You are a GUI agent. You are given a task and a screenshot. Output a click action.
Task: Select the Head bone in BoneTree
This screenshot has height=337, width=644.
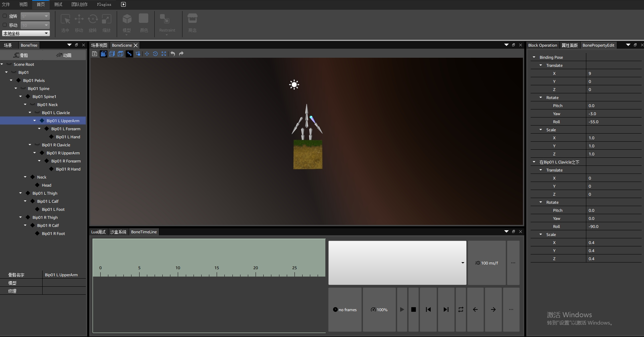[x=47, y=185]
